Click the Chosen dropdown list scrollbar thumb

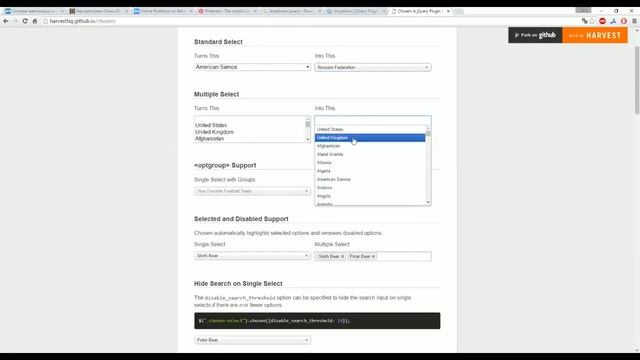point(428,133)
